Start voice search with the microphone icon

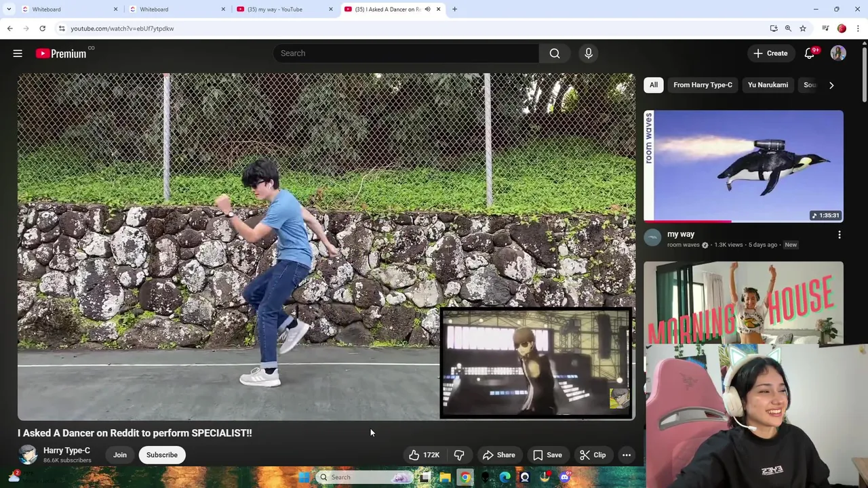click(x=588, y=54)
